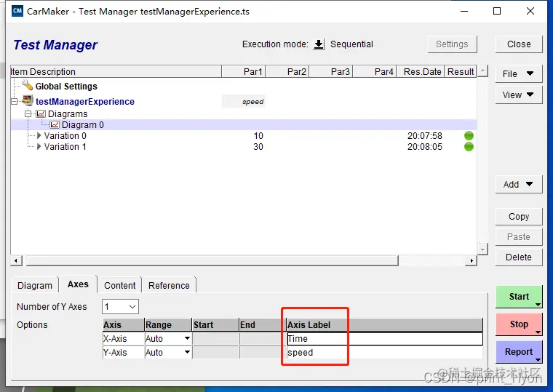Click the vertical scrollbar up arrow
553x392 pixels.
coord(482,71)
